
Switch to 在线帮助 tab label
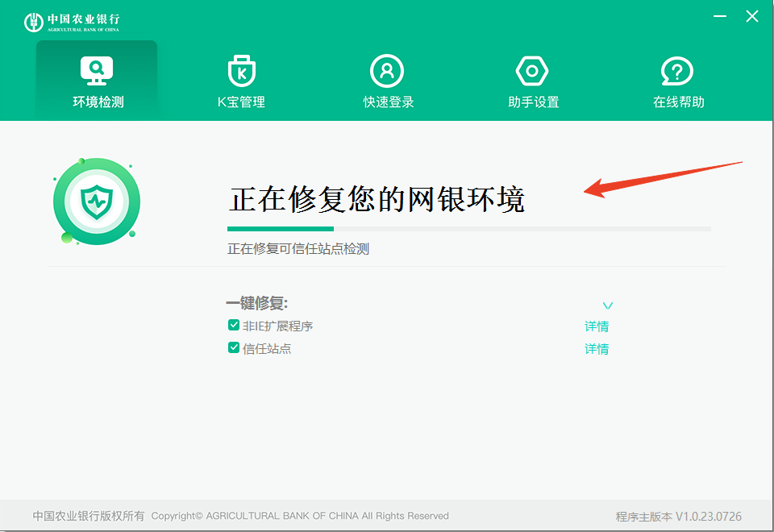pyautogui.click(x=679, y=102)
